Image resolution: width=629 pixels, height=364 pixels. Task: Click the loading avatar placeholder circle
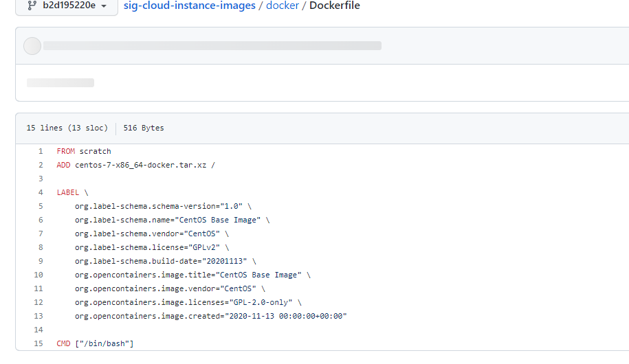[32, 46]
